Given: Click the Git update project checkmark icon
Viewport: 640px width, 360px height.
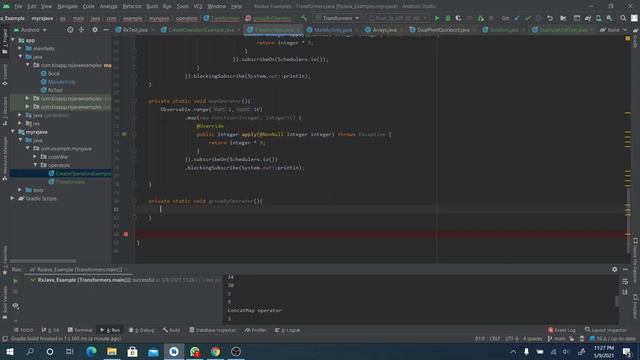Looking at the screenshot, I should [517, 18].
